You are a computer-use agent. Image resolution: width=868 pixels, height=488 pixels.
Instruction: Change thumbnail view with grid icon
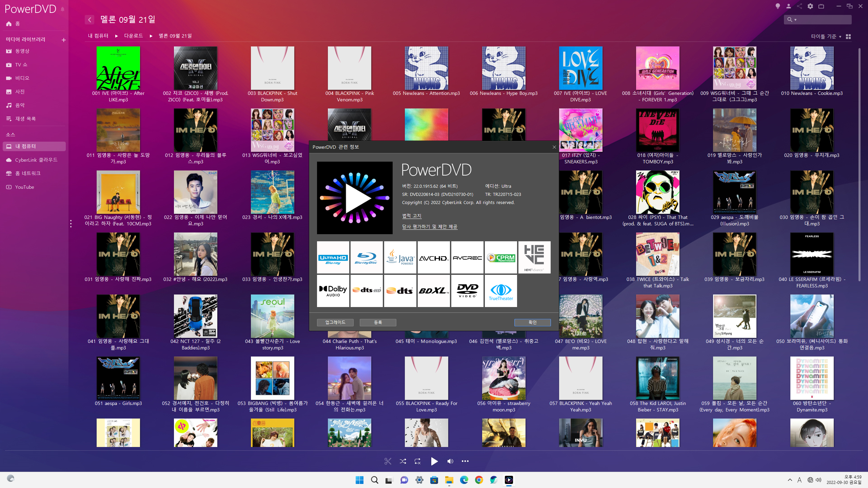click(x=848, y=37)
